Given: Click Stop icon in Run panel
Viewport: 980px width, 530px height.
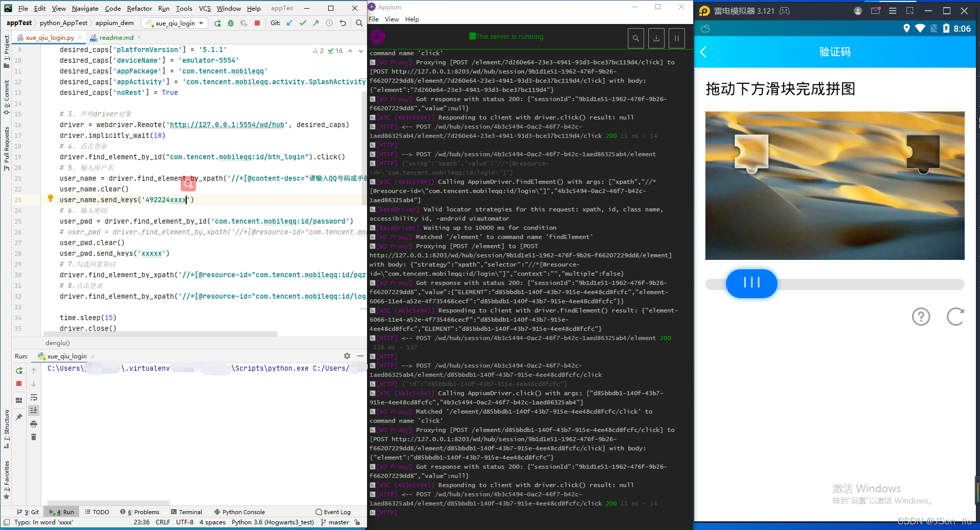Looking at the screenshot, I should (19, 383).
